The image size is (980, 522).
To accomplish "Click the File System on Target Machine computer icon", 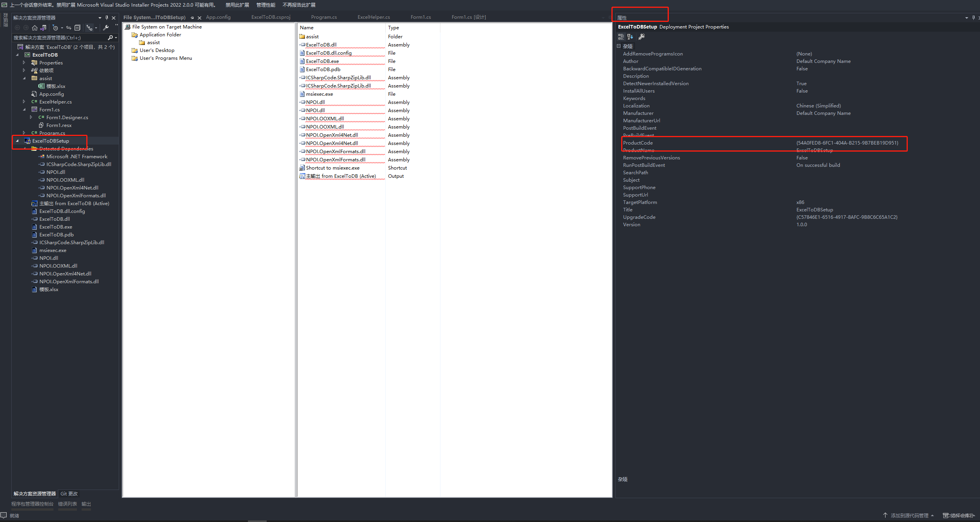I will [x=128, y=27].
